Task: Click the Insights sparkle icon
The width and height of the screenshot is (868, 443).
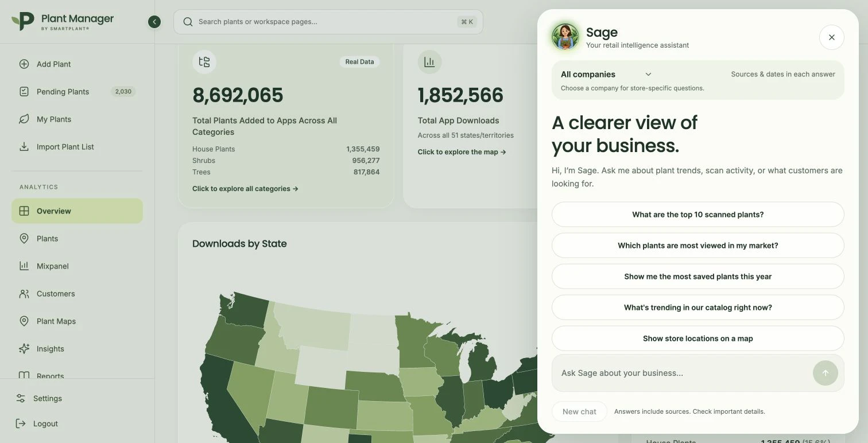Action: [x=24, y=349]
